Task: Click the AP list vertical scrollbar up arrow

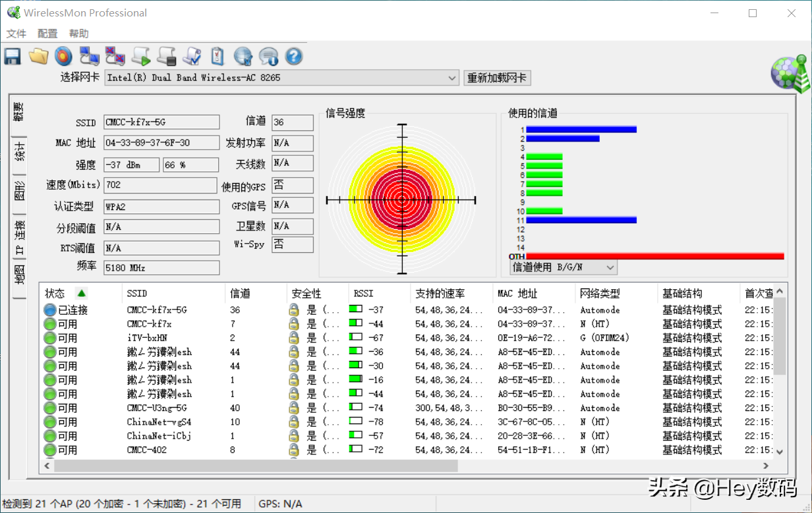Action: coord(780,291)
